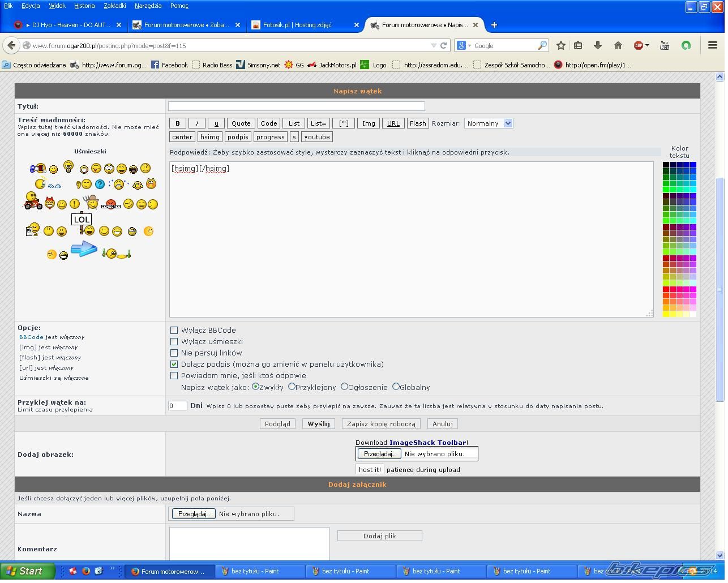Insert the LOL sign smiley
Image resolution: width=728 pixels, height=583 pixels.
(82, 220)
